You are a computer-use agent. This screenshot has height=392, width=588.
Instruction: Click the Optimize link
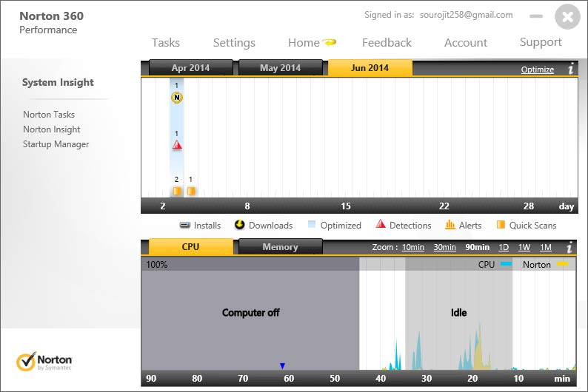537,70
